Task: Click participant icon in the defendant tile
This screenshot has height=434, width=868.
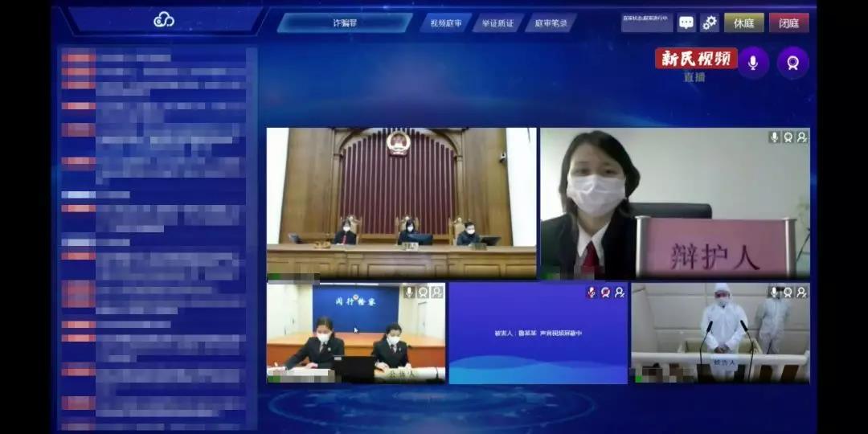Action: [801, 292]
